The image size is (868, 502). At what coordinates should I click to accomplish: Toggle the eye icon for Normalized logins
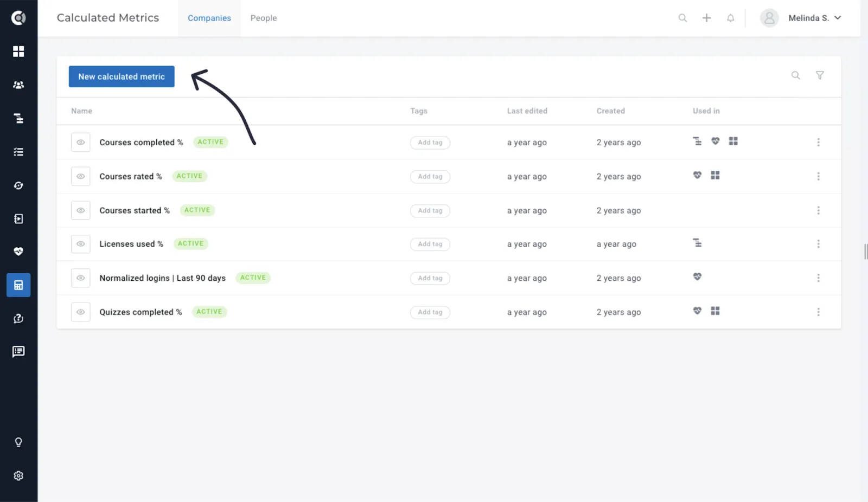(81, 278)
